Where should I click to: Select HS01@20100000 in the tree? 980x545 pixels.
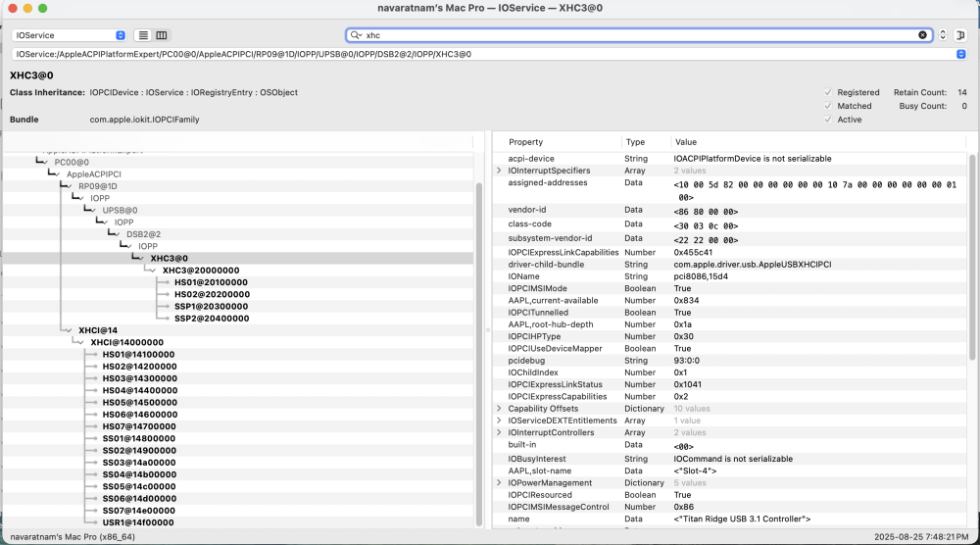tap(211, 282)
